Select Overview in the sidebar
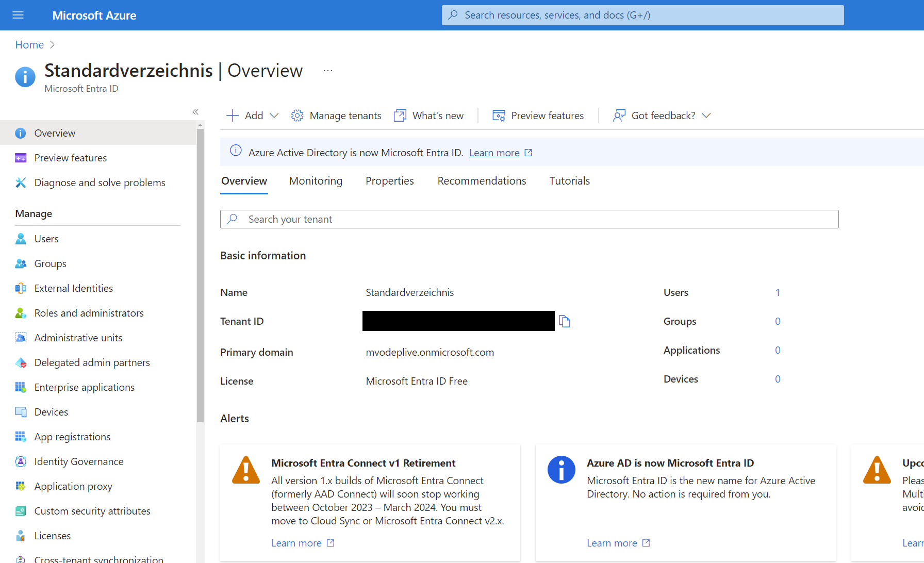Viewport: 924px width, 563px height. click(98, 133)
